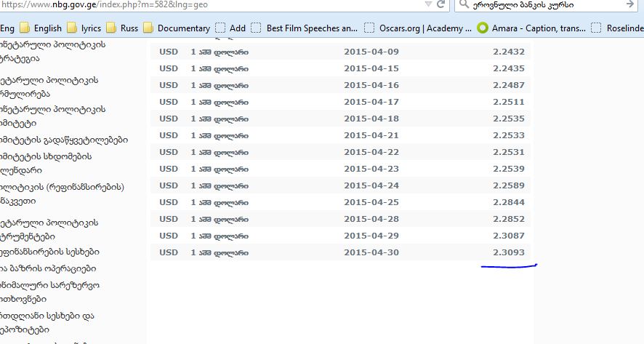
Task: Click the search go arrow
Action: pyautogui.click(x=630, y=4)
